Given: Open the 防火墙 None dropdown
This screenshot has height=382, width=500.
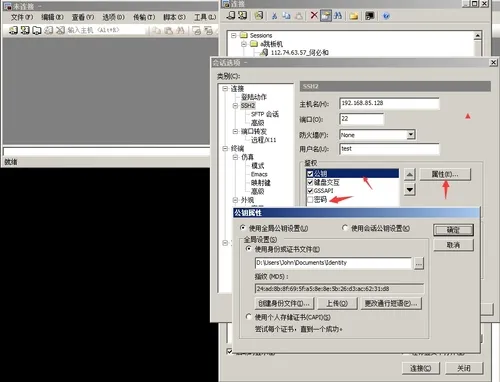Looking at the screenshot, I should point(411,135).
